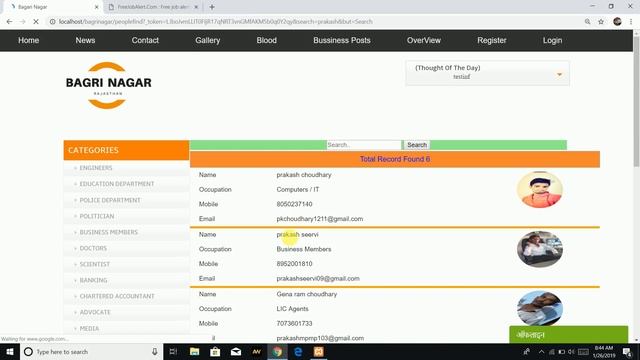640x360 pixels.
Task: Click the green chat widget at the bottom right
Action: click(569, 334)
